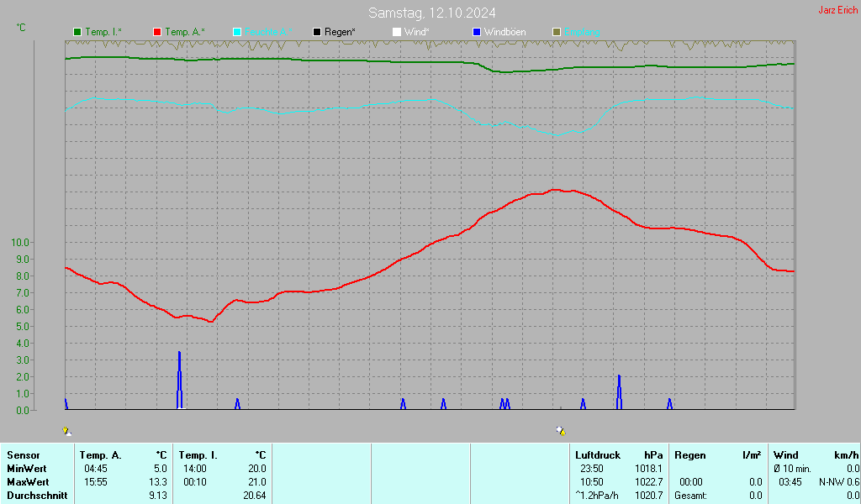Click the Wind column header in table
861x504 pixels.
(x=786, y=455)
